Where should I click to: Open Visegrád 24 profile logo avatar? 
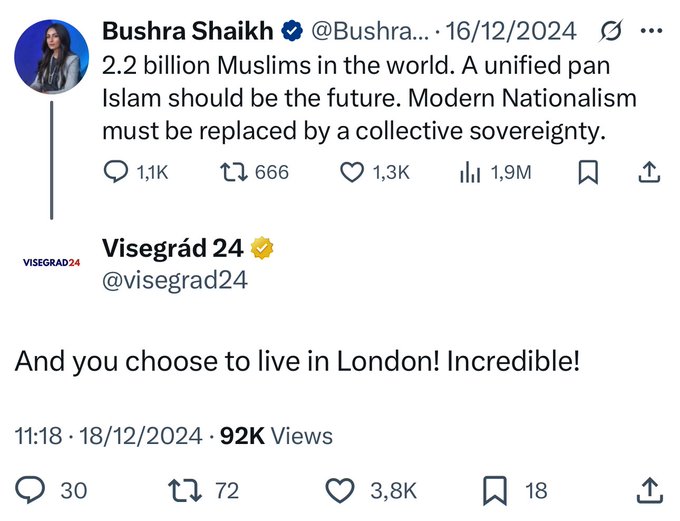(x=51, y=262)
